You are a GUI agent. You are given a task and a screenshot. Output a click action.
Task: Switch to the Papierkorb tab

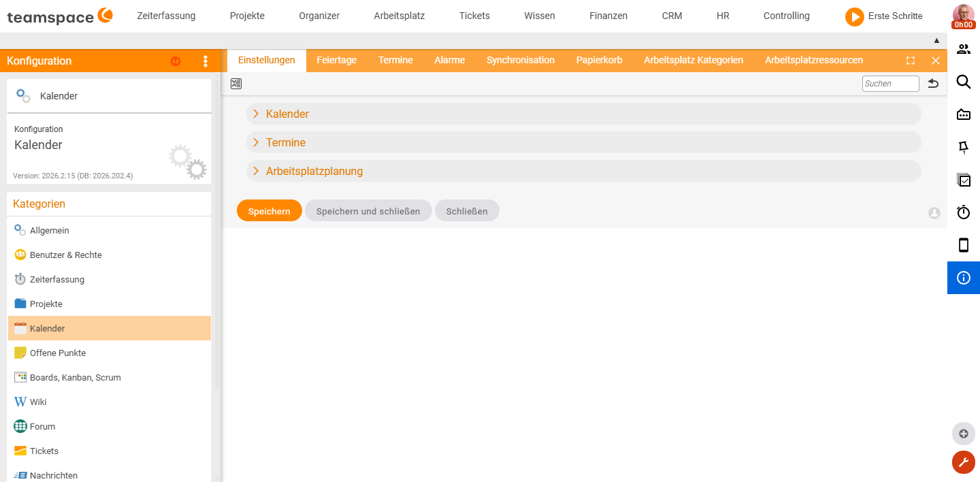[599, 61]
